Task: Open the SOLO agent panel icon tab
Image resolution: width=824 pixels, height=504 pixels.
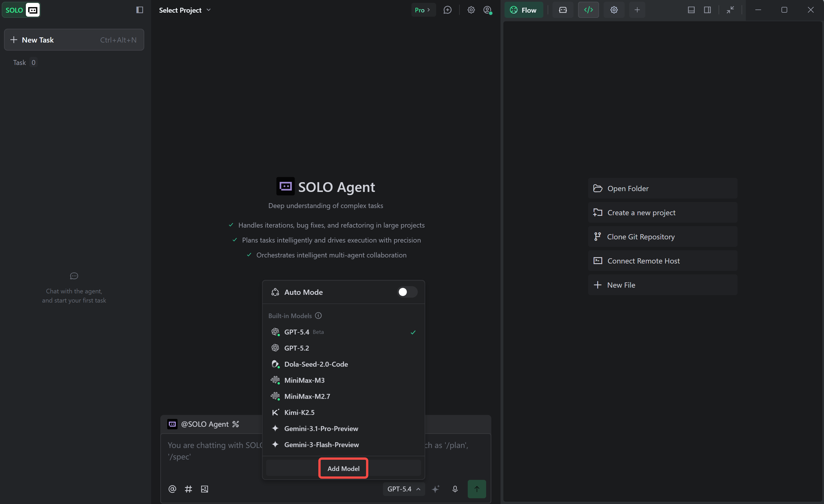Action: pyautogui.click(x=563, y=10)
